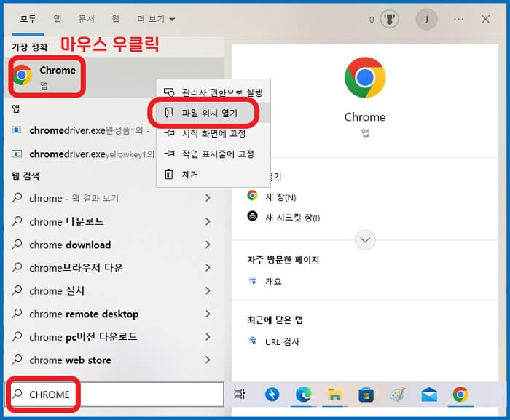
Task: Click the large Chrome logo in preview pane
Action: pyautogui.click(x=365, y=77)
